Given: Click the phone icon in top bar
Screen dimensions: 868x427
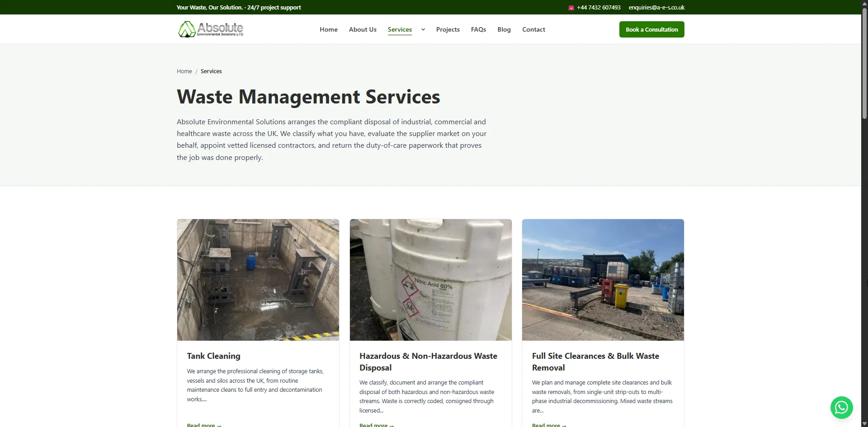Looking at the screenshot, I should [571, 8].
